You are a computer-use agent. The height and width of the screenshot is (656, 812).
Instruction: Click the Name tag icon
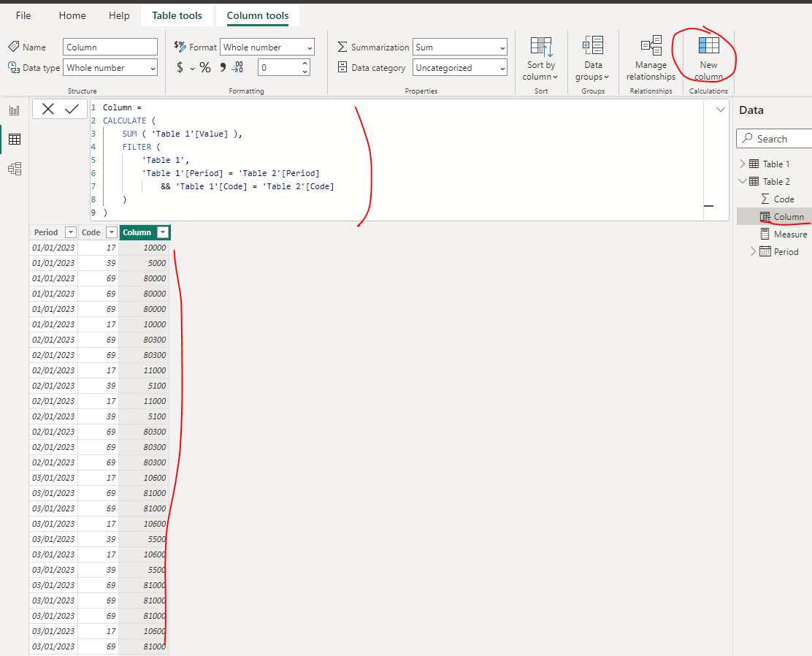[x=14, y=47]
